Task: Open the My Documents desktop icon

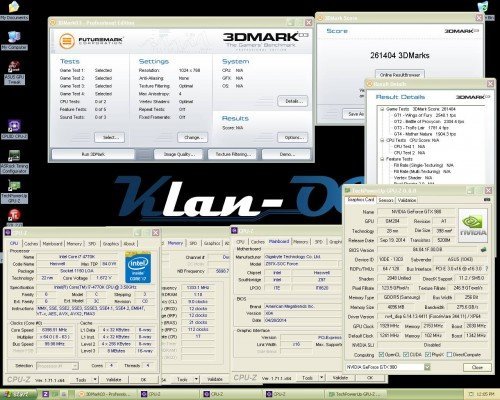Action: pyautogui.click(x=14, y=11)
